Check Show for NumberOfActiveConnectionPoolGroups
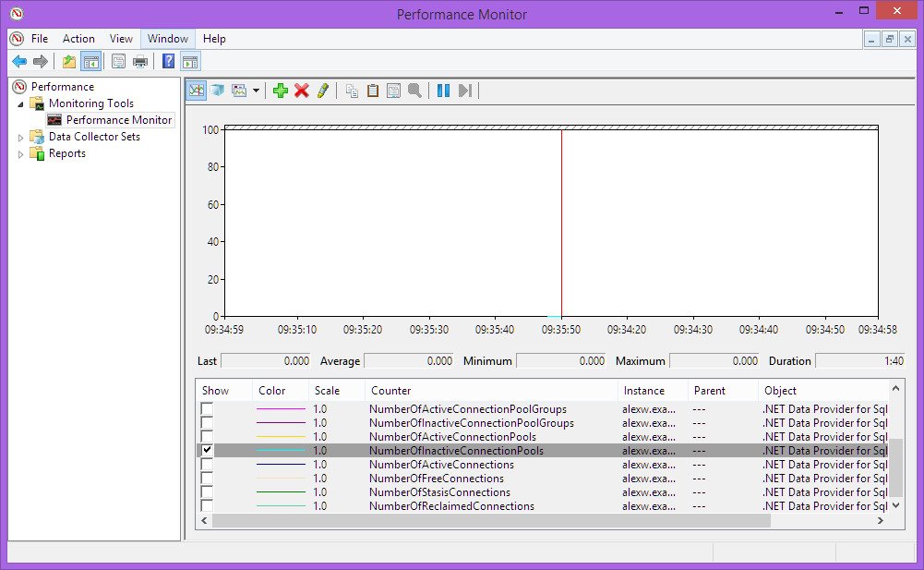This screenshot has height=570, width=924. pos(207,408)
